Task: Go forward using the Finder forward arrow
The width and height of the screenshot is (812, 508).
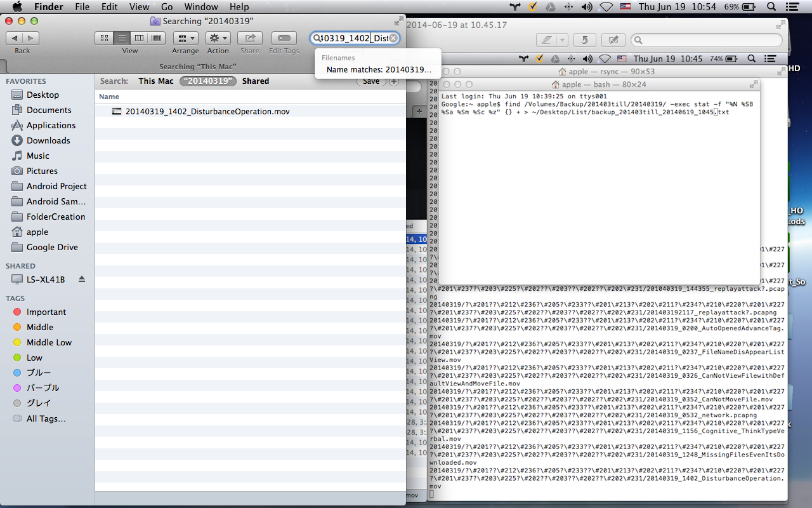Action: pos(30,38)
